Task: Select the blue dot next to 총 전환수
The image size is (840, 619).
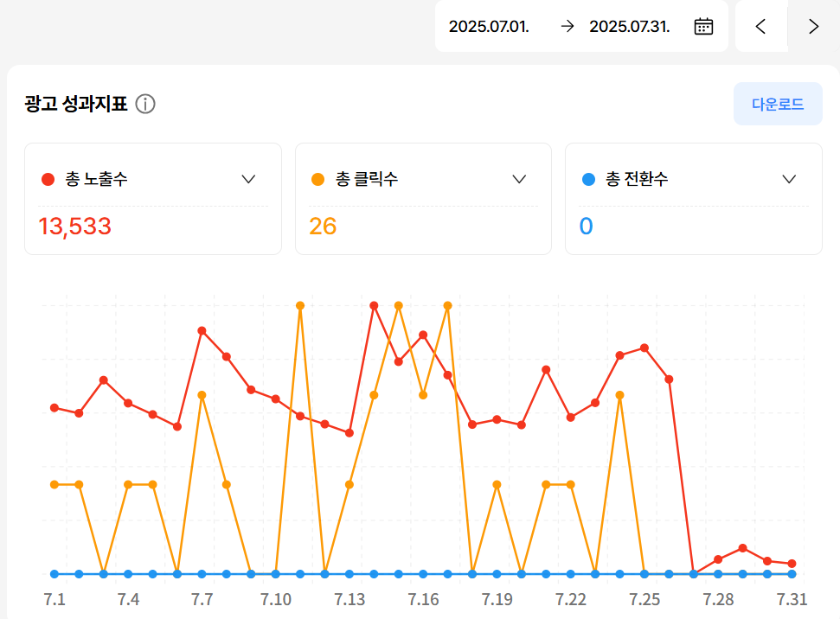Action: [588, 179]
